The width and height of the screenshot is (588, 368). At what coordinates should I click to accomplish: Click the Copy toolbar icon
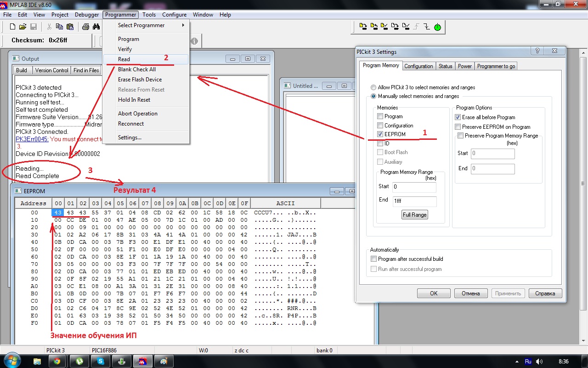60,27
